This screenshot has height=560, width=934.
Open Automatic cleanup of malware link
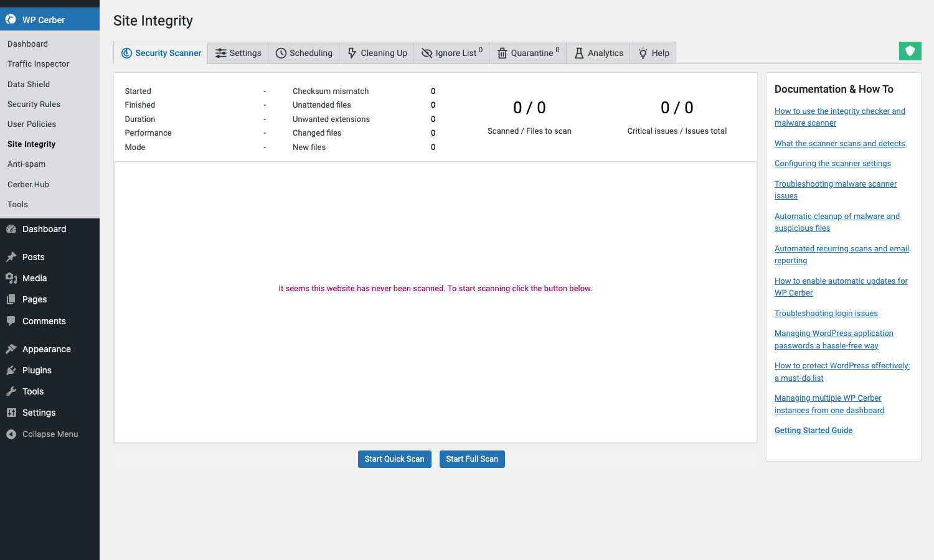[837, 222]
